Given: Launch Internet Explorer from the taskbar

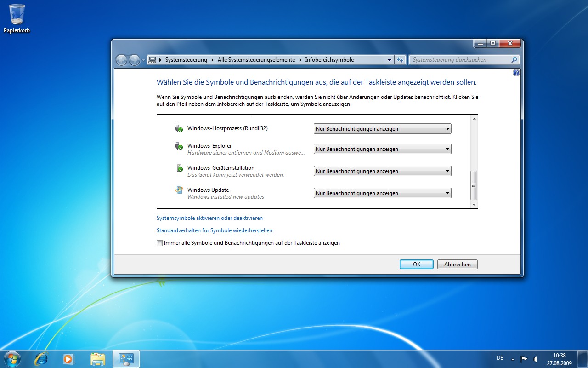Looking at the screenshot, I should (41, 359).
